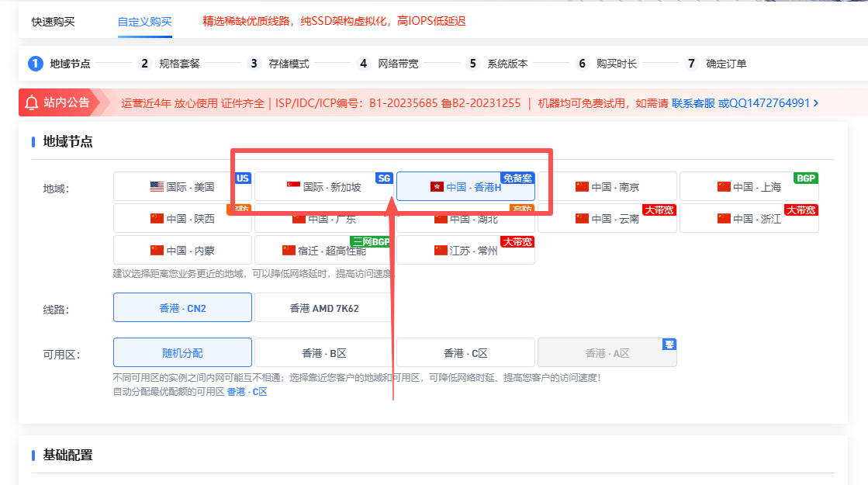Select 中国 · 上海 BGP region
The height and width of the screenshot is (485, 868).
coord(749,187)
